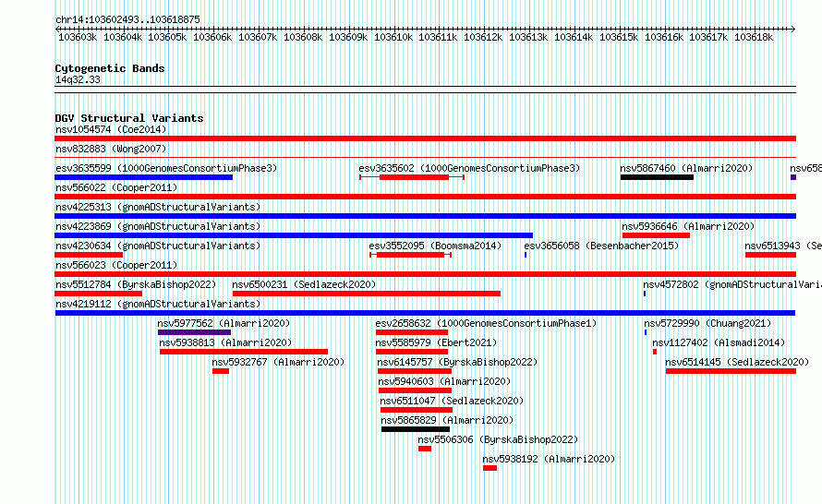Click nsv5867460 (Almarri2020) label

click(686, 168)
